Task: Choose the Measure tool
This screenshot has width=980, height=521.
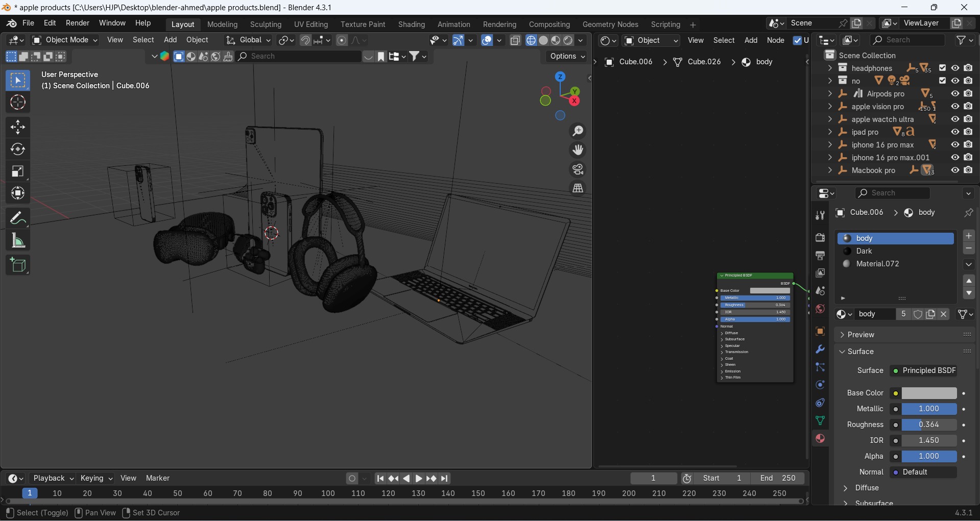Action: coord(18,241)
